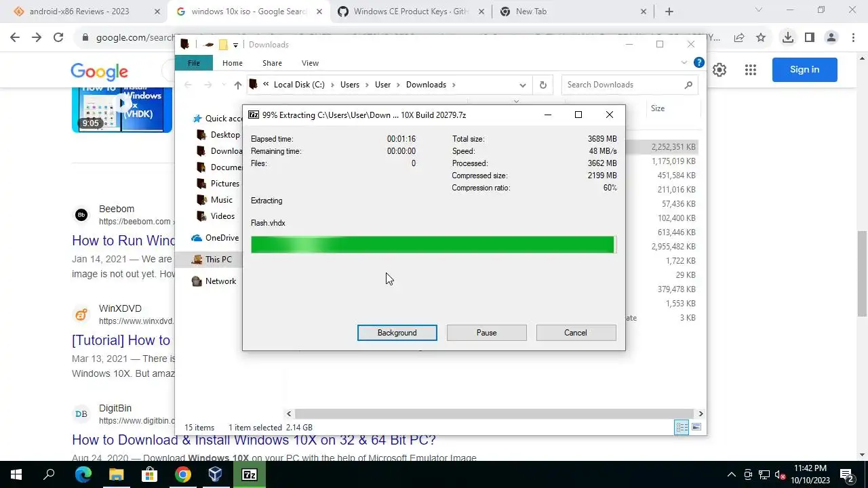The width and height of the screenshot is (868, 488).
Task: Bookmark this page with star icon
Action: (761, 38)
